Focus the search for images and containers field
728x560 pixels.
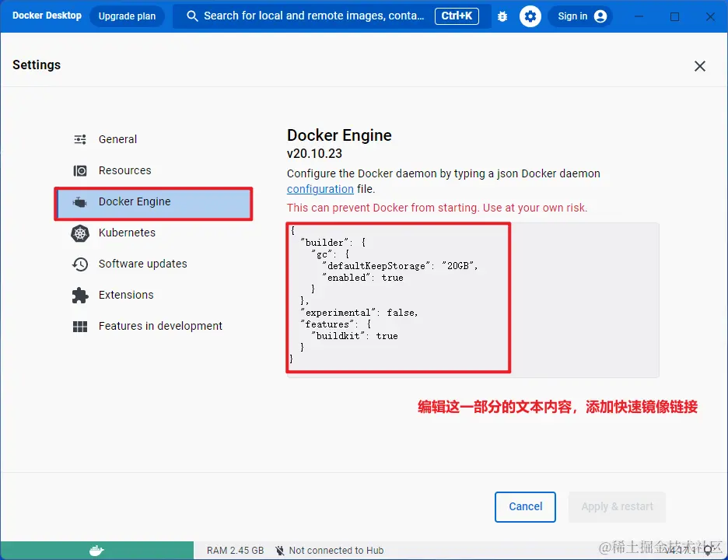tap(332, 16)
